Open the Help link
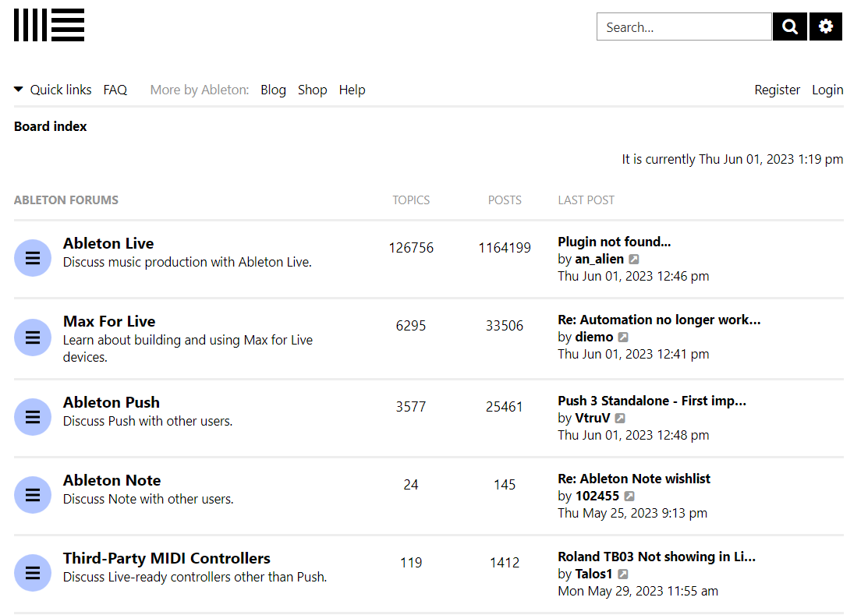The width and height of the screenshot is (868, 615). [352, 90]
